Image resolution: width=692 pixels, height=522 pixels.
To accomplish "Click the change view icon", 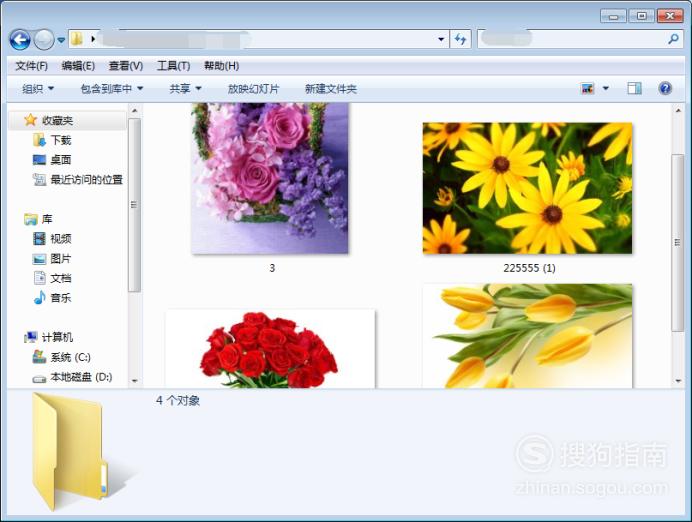I will [x=587, y=88].
